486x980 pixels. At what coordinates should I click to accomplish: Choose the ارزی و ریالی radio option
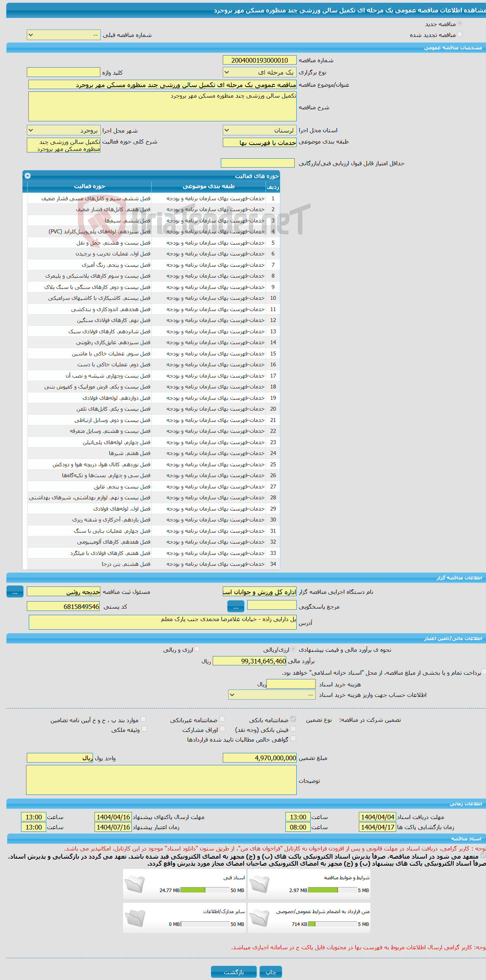point(197,649)
